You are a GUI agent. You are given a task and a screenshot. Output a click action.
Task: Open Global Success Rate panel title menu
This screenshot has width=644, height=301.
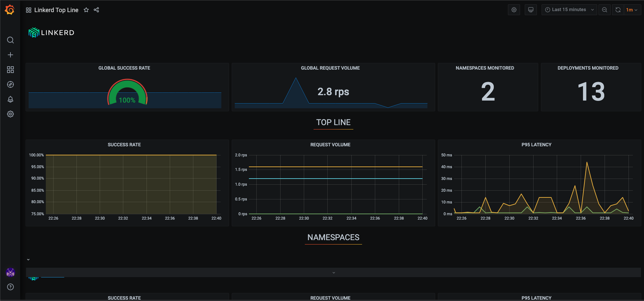click(124, 68)
